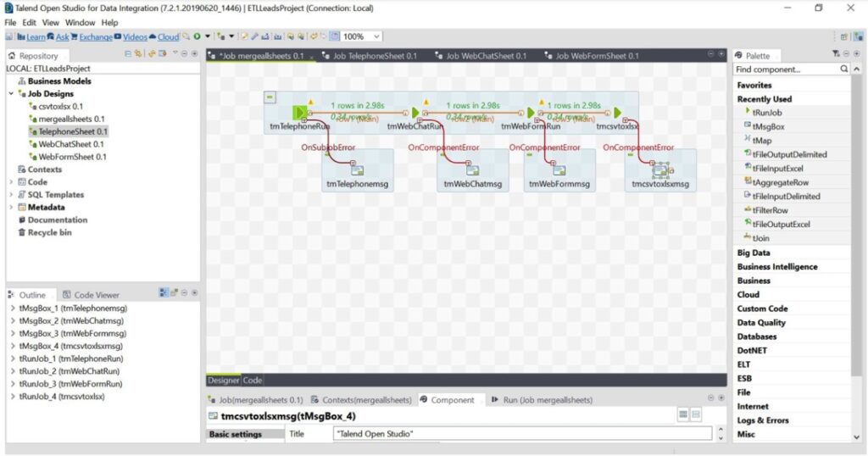
Task: Open the Integration perspective icon at top right
Action: (859, 36)
